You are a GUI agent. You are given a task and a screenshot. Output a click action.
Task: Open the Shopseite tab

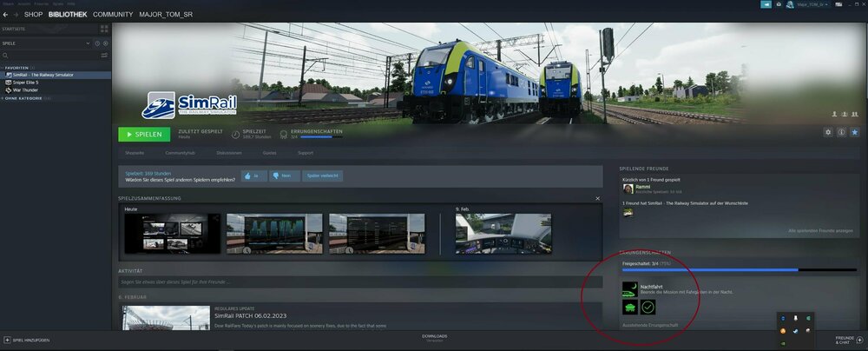tap(135, 153)
